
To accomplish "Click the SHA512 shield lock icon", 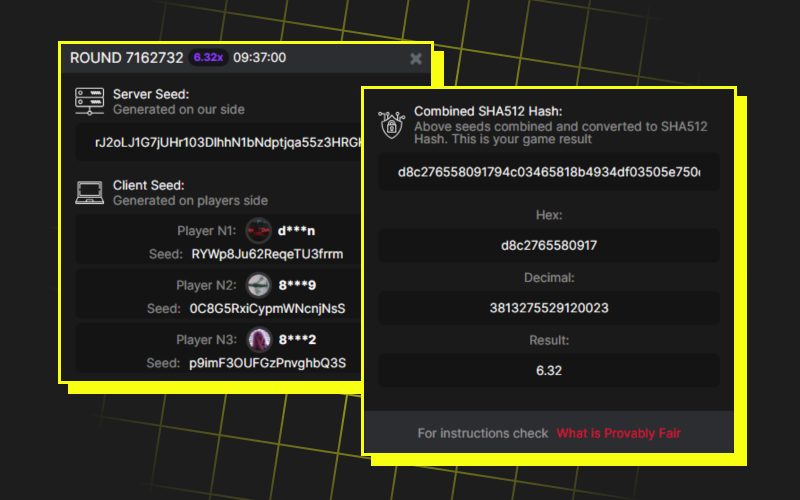I will (x=391, y=124).
